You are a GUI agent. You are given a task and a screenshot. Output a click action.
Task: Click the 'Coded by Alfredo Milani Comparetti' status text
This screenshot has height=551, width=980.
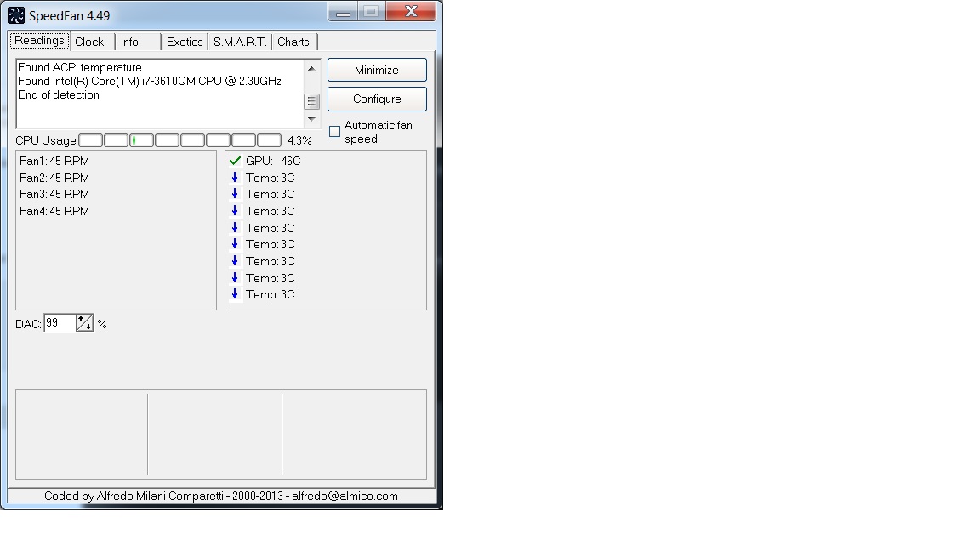pos(221,496)
